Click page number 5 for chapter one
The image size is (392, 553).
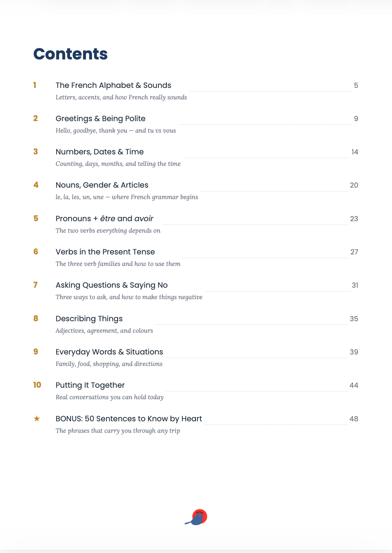pyautogui.click(x=356, y=85)
